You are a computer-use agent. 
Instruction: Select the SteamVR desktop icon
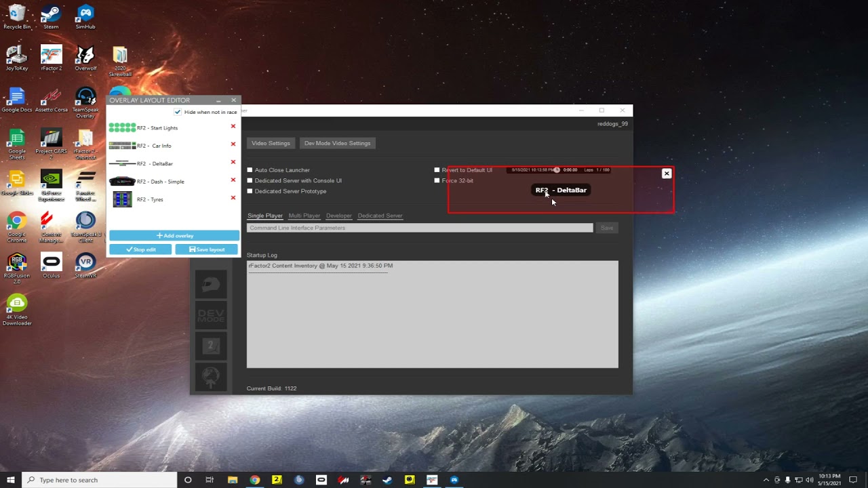(85, 265)
